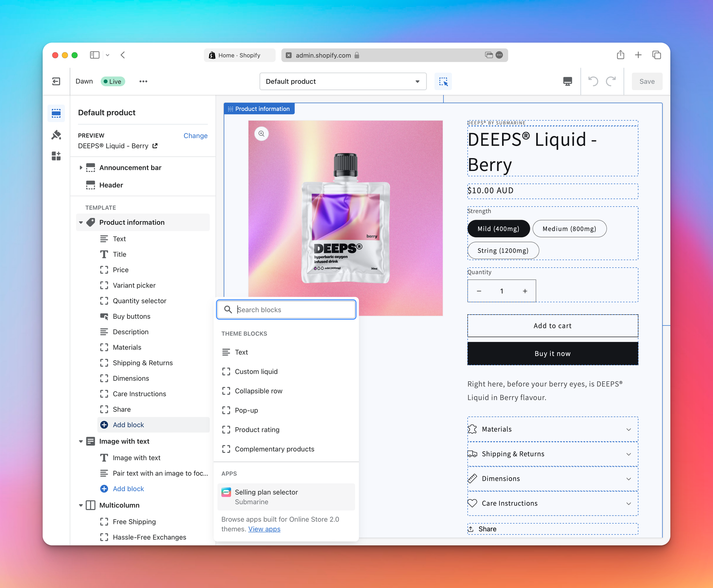Click the Search blocks input field
The height and width of the screenshot is (588, 713).
point(287,309)
